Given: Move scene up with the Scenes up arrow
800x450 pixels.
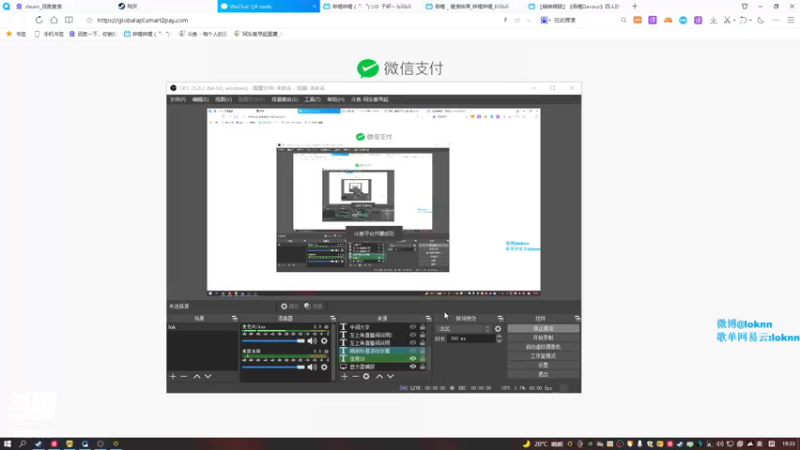Looking at the screenshot, I should [x=197, y=377].
